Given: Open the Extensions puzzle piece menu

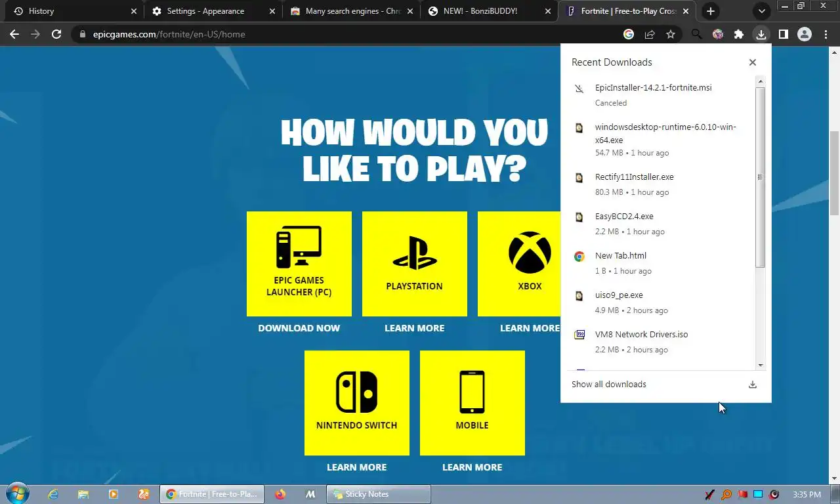Looking at the screenshot, I should [x=739, y=34].
